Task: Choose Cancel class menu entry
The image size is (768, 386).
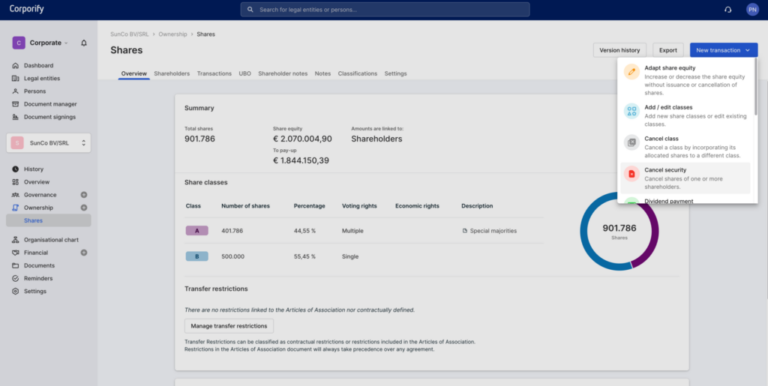Action: coord(686,146)
